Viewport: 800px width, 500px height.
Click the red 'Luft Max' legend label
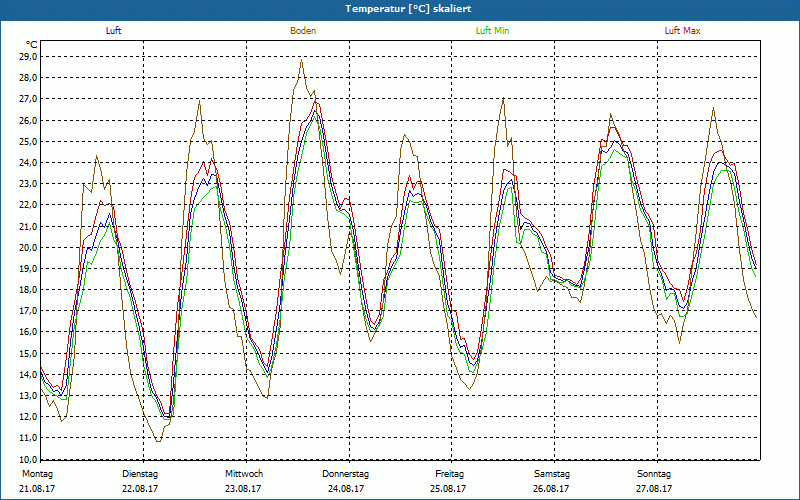[682, 31]
